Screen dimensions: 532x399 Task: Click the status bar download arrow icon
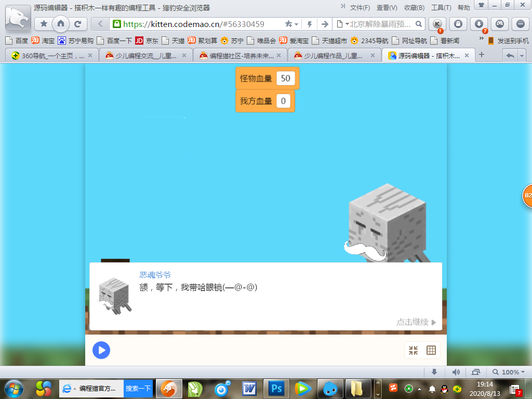pos(434,372)
